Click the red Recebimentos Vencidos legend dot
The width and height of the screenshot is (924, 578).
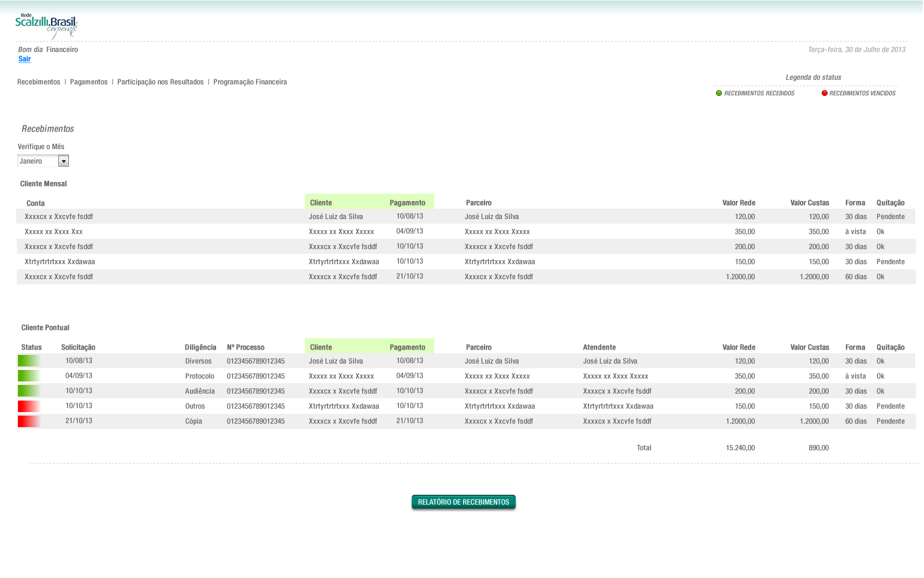[825, 93]
